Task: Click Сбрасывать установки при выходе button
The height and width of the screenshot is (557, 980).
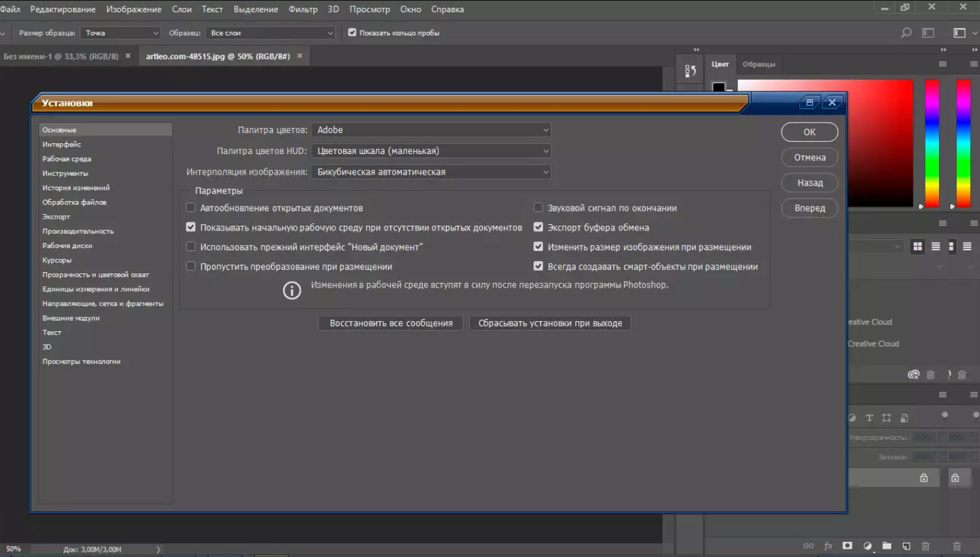Action: coord(550,323)
